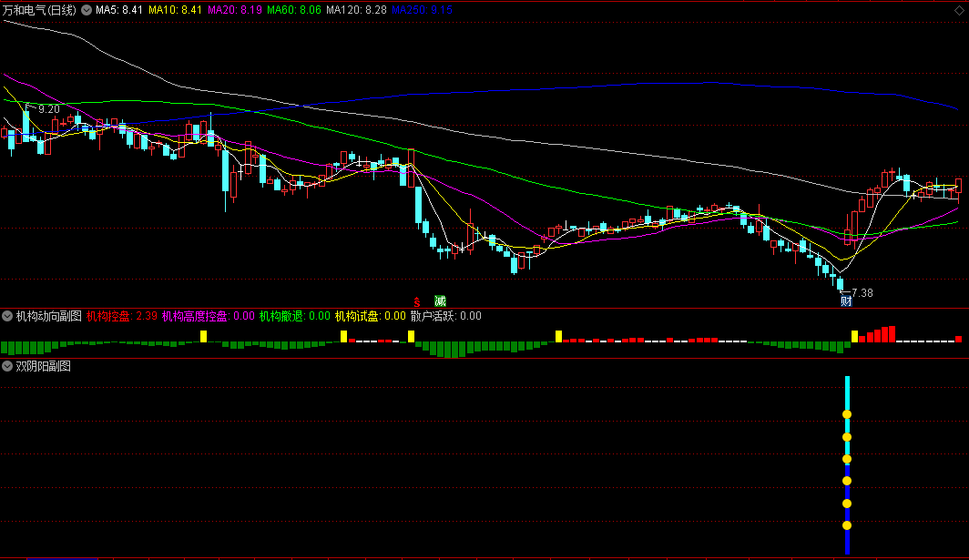Open the red S event marker
Image resolution: width=969 pixels, height=560 pixels.
pos(417,301)
